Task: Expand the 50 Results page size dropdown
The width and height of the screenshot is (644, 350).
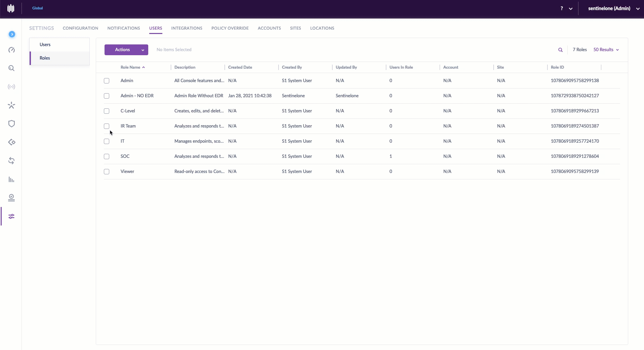Action: [606, 50]
